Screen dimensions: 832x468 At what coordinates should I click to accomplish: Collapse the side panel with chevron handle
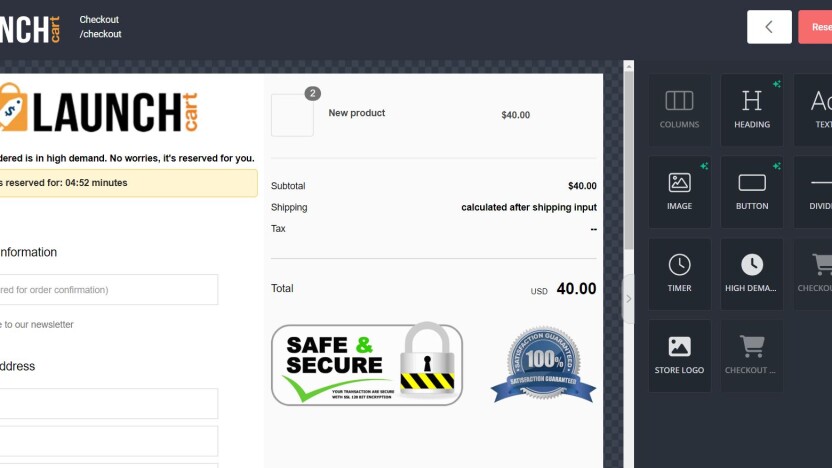point(628,299)
